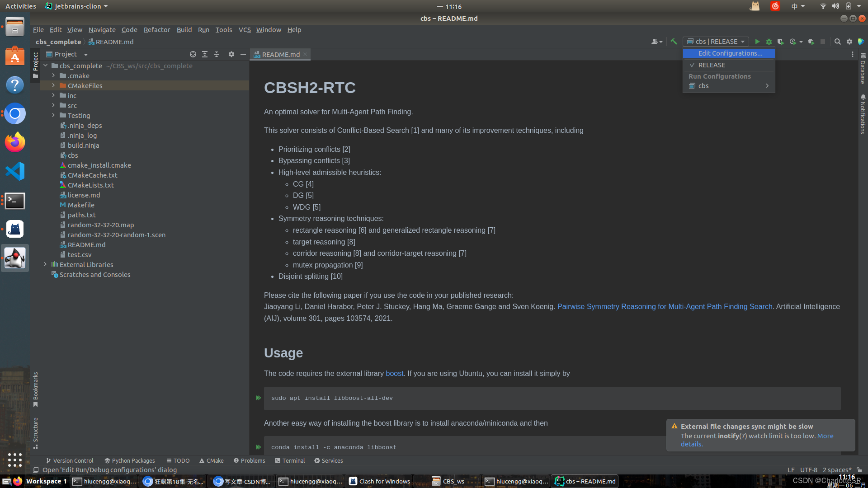Open Search Everywhere via the magnifier icon
The width and height of the screenshot is (868, 488).
838,41
